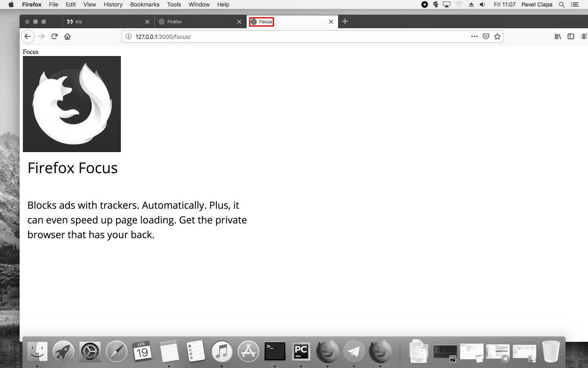
Task: Click the forward arrow navigation button
Action: click(x=41, y=36)
